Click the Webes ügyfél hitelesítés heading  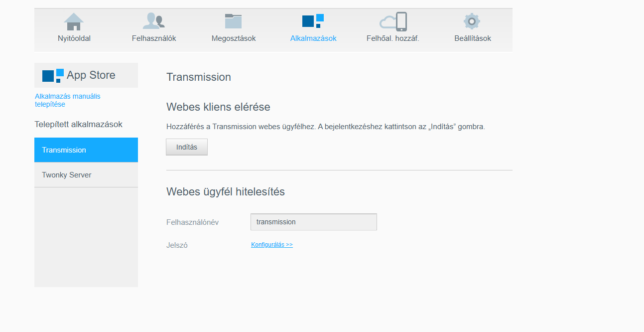226,191
